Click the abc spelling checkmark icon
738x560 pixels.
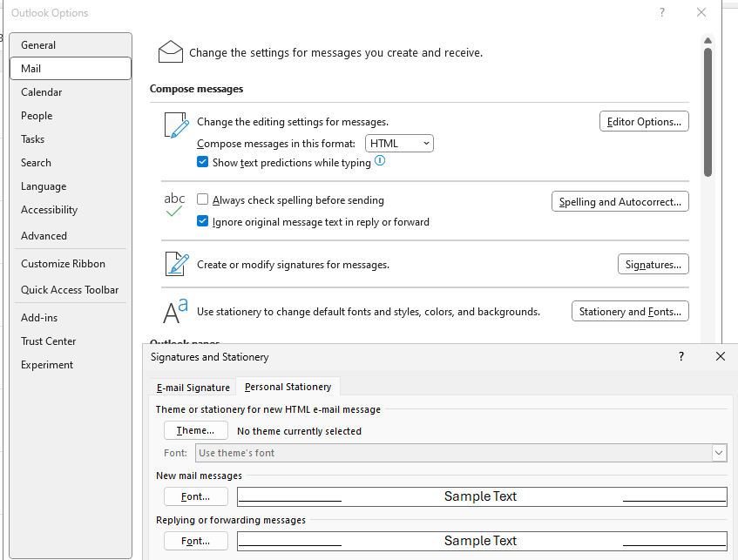click(x=174, y=205)
